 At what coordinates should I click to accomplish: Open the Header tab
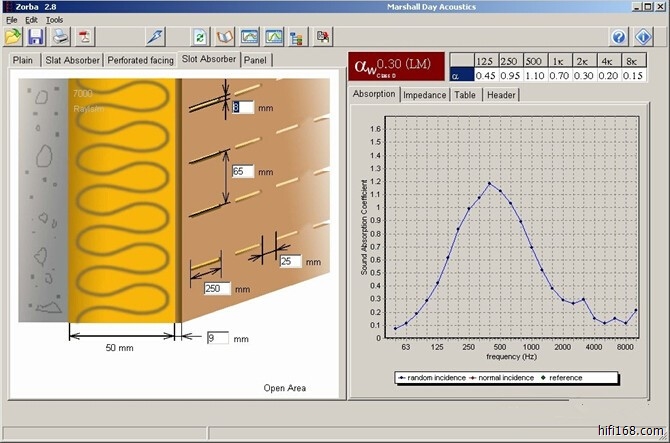[x=501, y=94]
